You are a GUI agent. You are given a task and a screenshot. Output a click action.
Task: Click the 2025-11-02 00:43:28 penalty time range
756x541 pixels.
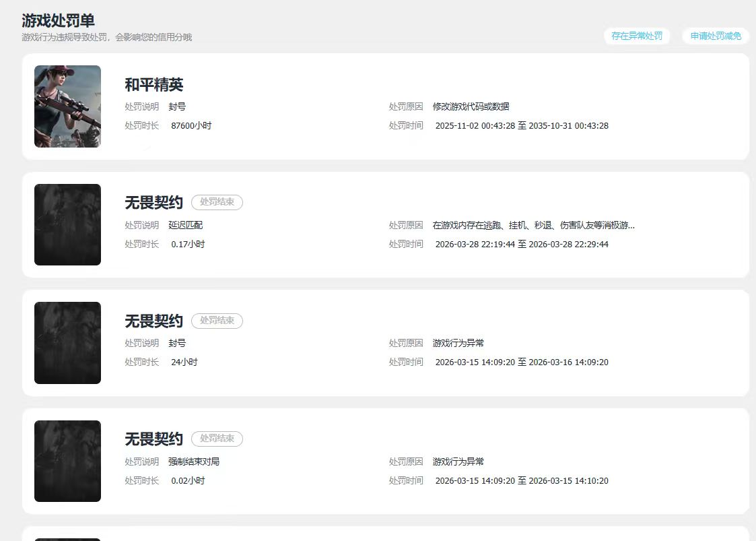tap(522, 125)
